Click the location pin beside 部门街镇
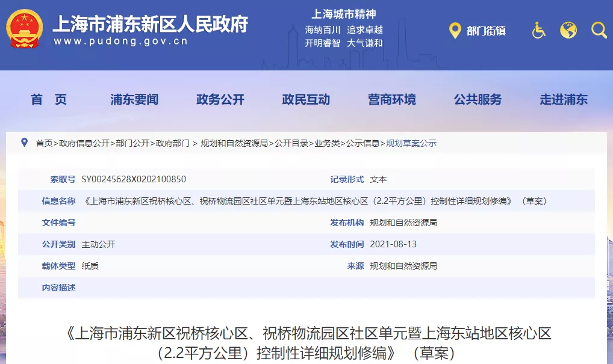 (x=455, y=31)
